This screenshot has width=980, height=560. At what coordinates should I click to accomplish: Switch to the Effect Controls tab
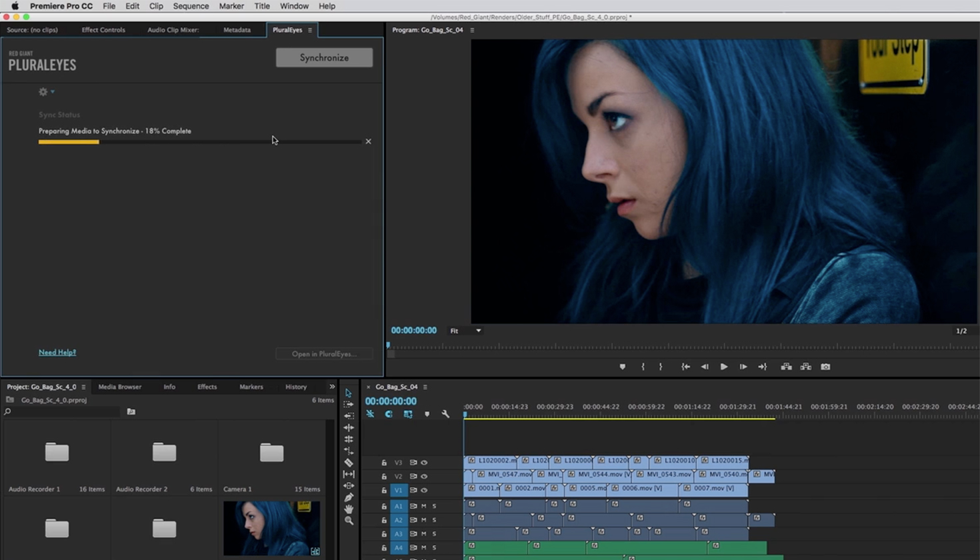[x=103, y=30]
